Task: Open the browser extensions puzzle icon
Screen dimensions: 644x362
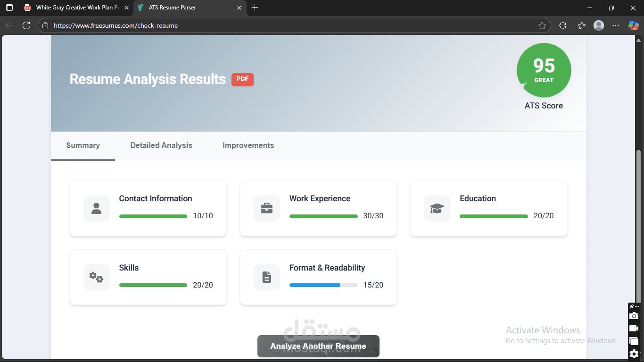Action: [x=562, y=25]
